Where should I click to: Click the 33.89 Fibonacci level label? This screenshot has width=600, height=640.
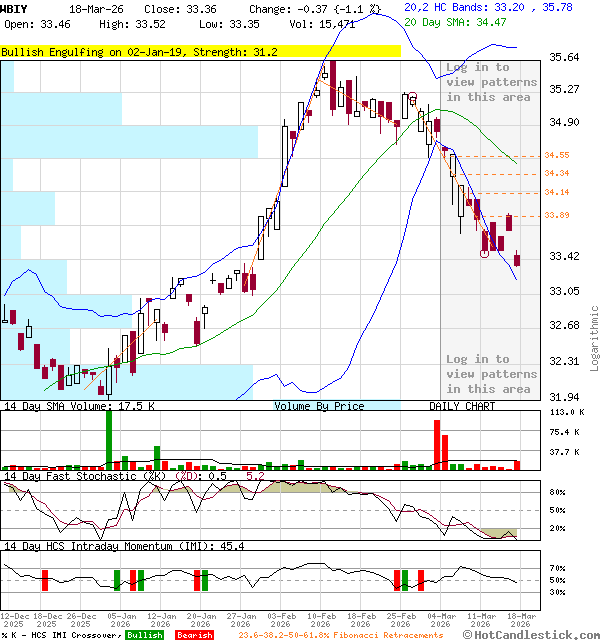557,215
